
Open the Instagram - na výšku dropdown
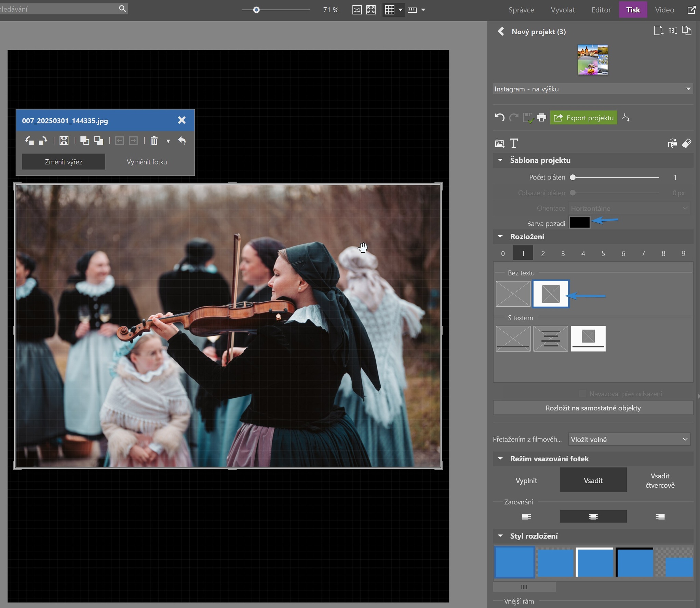tap(593, 89)
